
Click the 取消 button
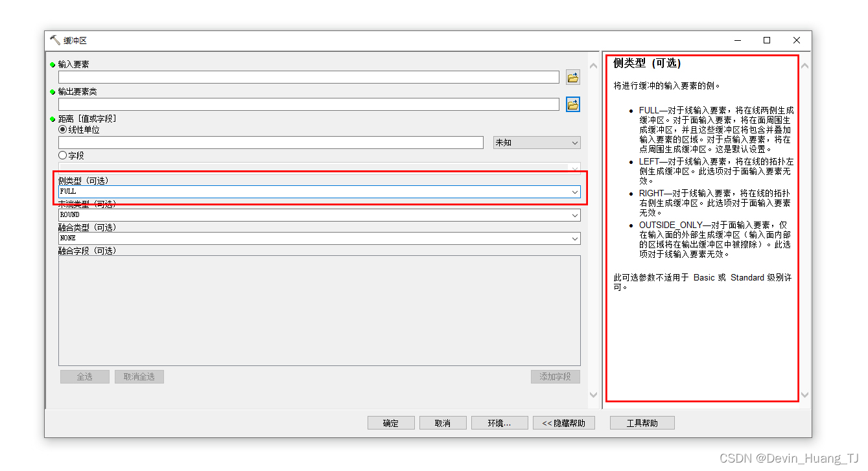tap(443, 423)
